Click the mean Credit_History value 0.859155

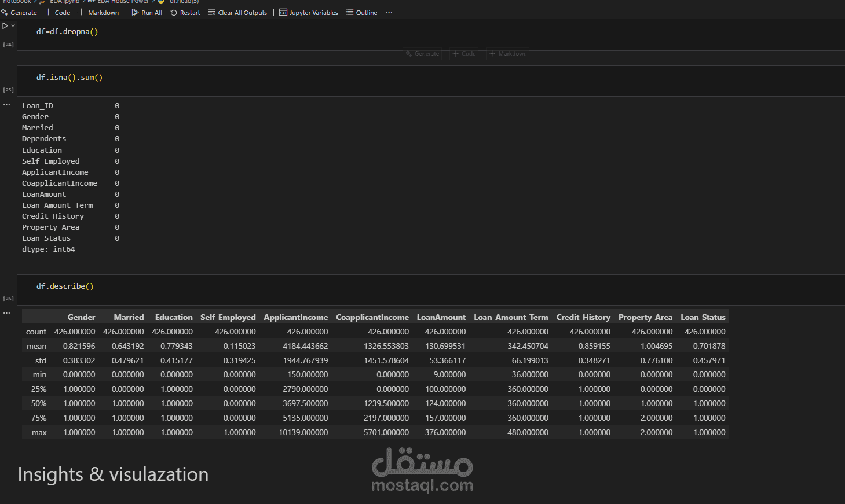coord(594,346)
